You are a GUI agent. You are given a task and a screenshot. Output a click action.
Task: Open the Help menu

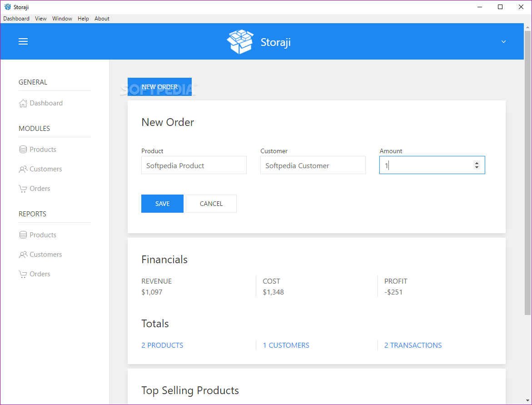83,19
